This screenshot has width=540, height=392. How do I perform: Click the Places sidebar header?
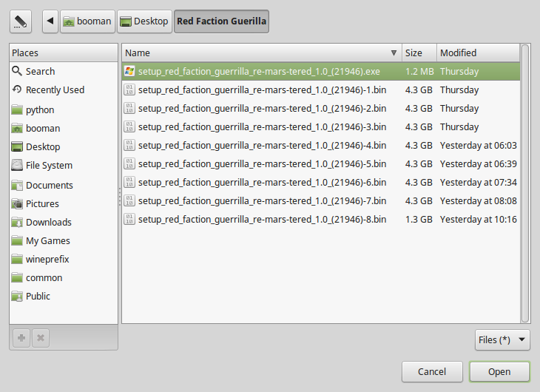coord(64,53)
